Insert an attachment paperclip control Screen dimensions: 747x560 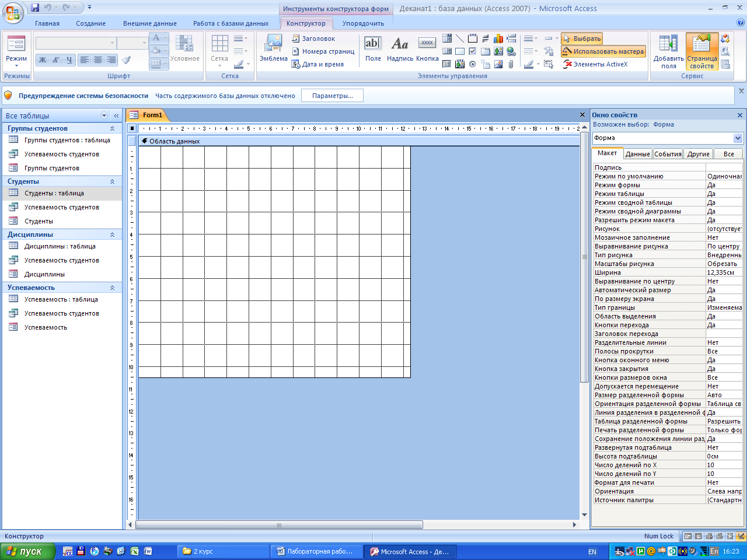(511, 64)
